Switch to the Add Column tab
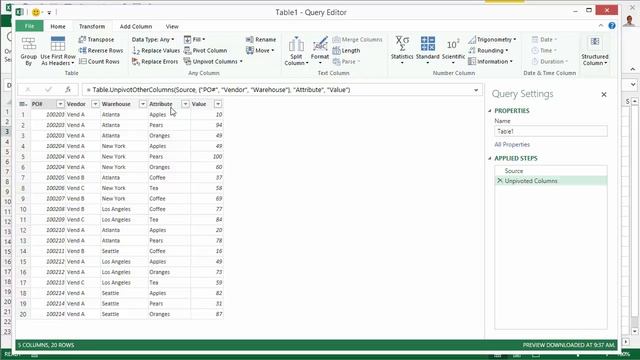640x360 pixels. coord(136,26)
